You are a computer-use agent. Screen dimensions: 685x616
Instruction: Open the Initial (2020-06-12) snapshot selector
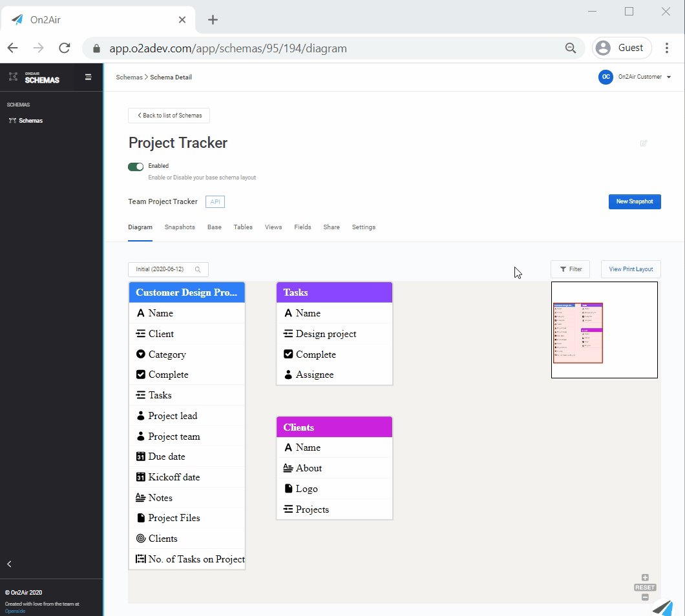(168, 269)
